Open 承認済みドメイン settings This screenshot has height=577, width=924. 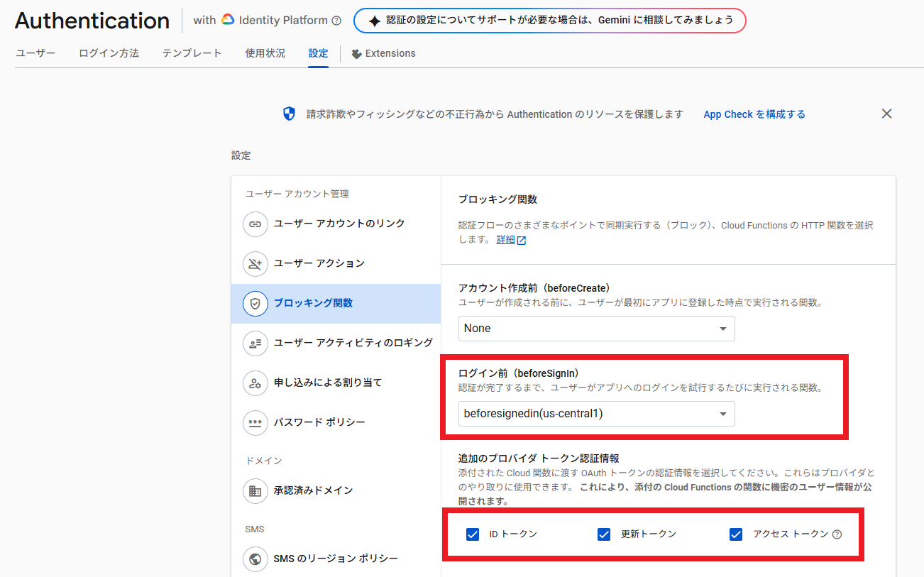click(336, 490)
